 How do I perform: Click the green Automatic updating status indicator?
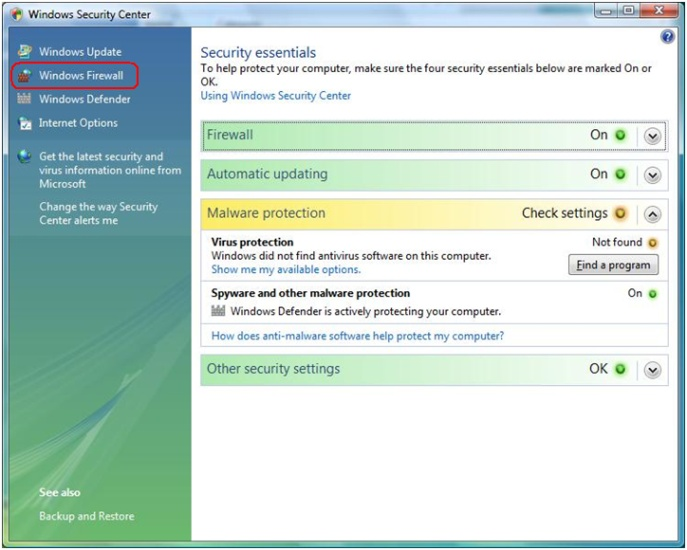coord(620,174)
